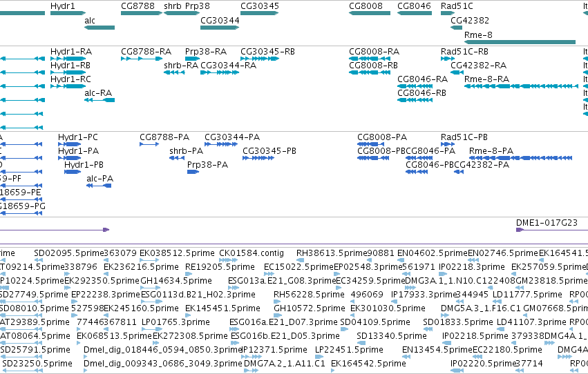
Task: Open EST EN04602.5prime
Action: point(433,253)
